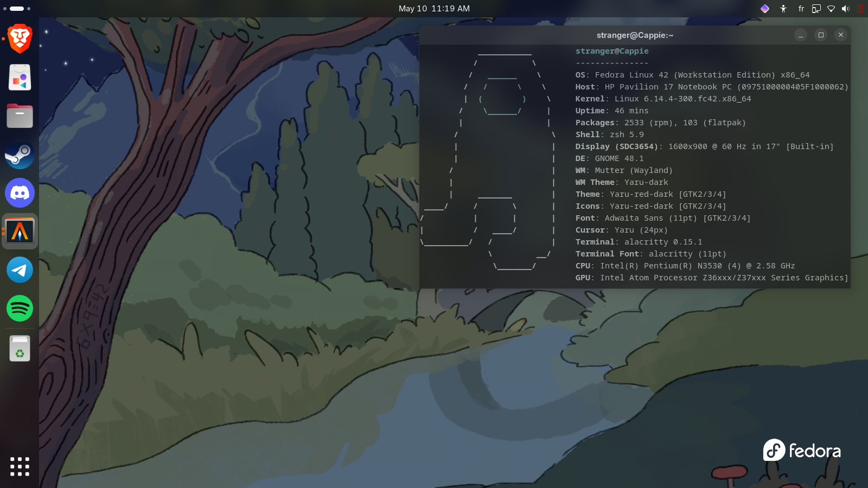Click the Display (SDC3654) line
The width and height of the screenshot is (868, 488).
coord(704,146)
